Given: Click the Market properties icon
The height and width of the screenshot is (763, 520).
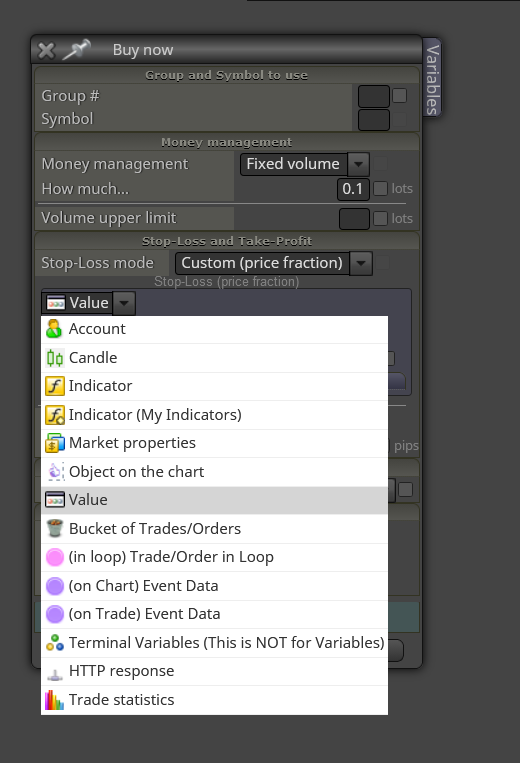Looking at the screenshot, I should (54, 443).
